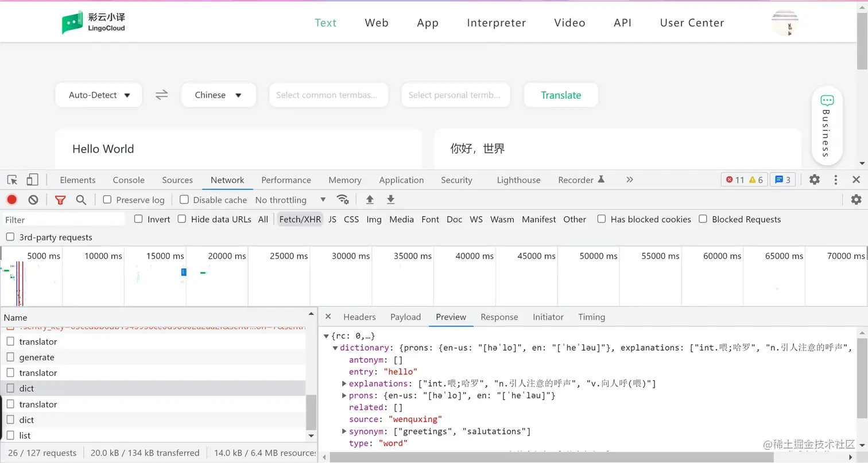Click the Name column header
The height and width of the screenshot is (463, 868).
click(x=153, y=317)
